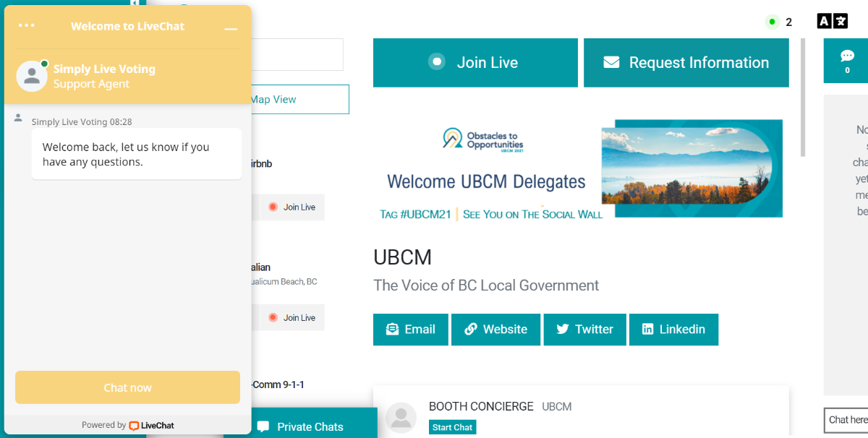Click the language translate icon

click(x=832, y=21)
